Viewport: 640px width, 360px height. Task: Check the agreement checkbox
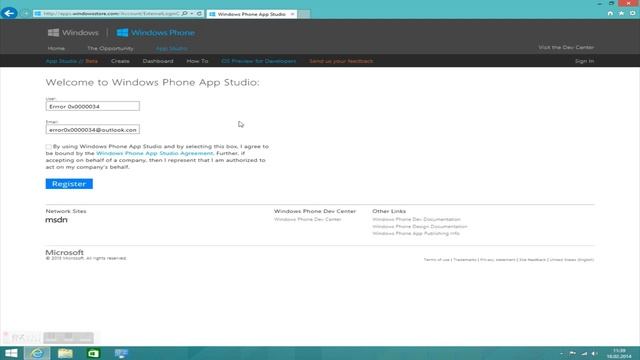tap(49, 147)
